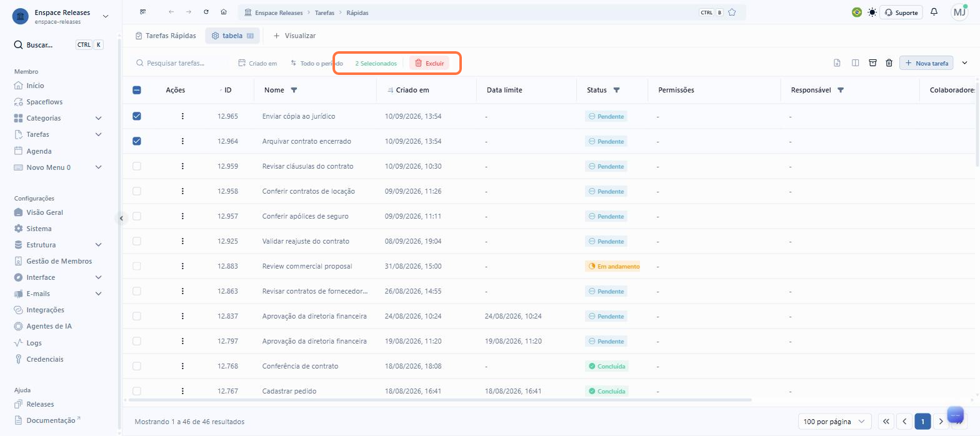
Task: Open Agentes de IA settings
Action: (x=49, y=326)
